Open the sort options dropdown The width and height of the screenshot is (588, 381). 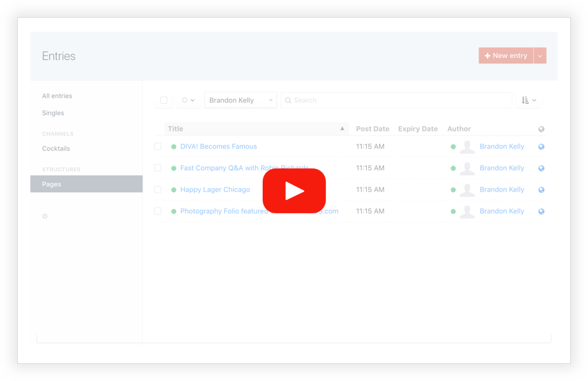click(529, 100)
